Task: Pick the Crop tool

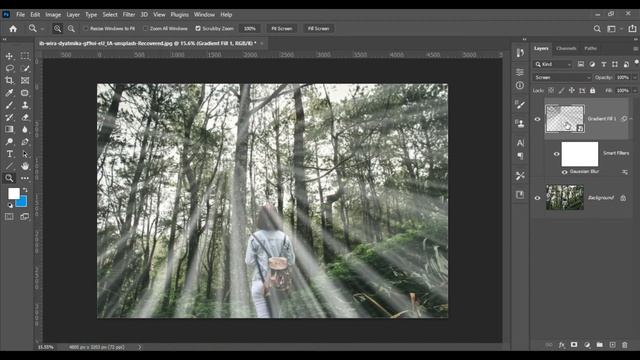Action: tap(9, 80)
